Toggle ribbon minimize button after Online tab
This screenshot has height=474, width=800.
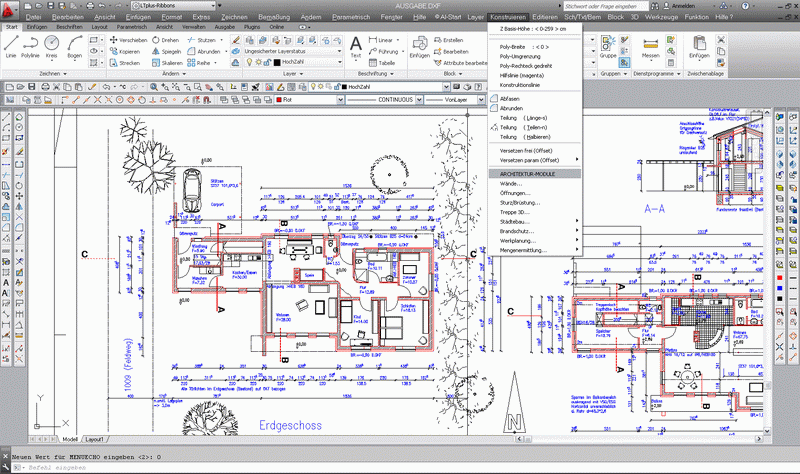point(303,27)
